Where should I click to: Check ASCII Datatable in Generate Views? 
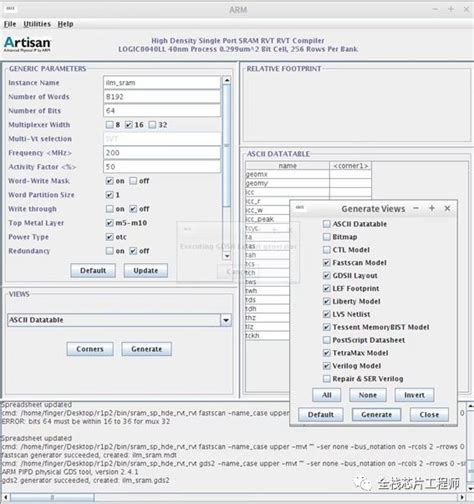(x=327, y=224)
